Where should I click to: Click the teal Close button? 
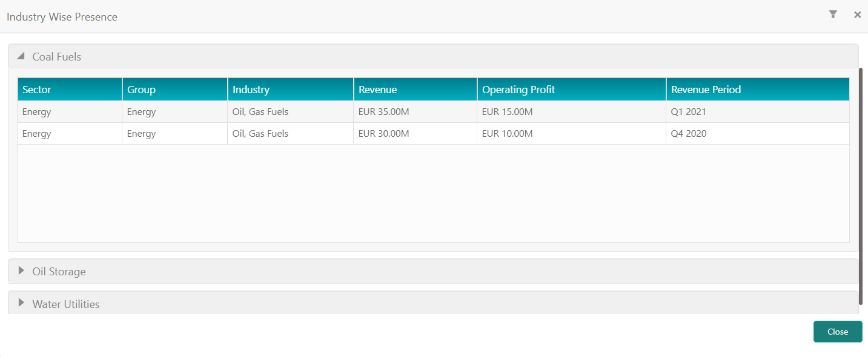(838, 332)
